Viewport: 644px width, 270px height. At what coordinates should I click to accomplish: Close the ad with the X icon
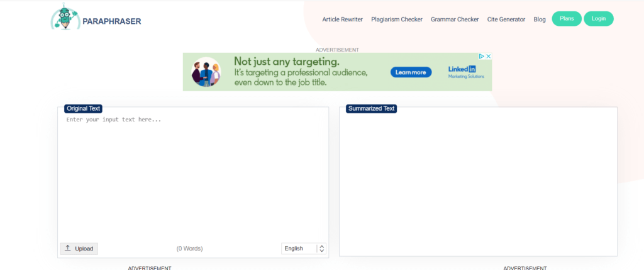(x=488, y=56)
